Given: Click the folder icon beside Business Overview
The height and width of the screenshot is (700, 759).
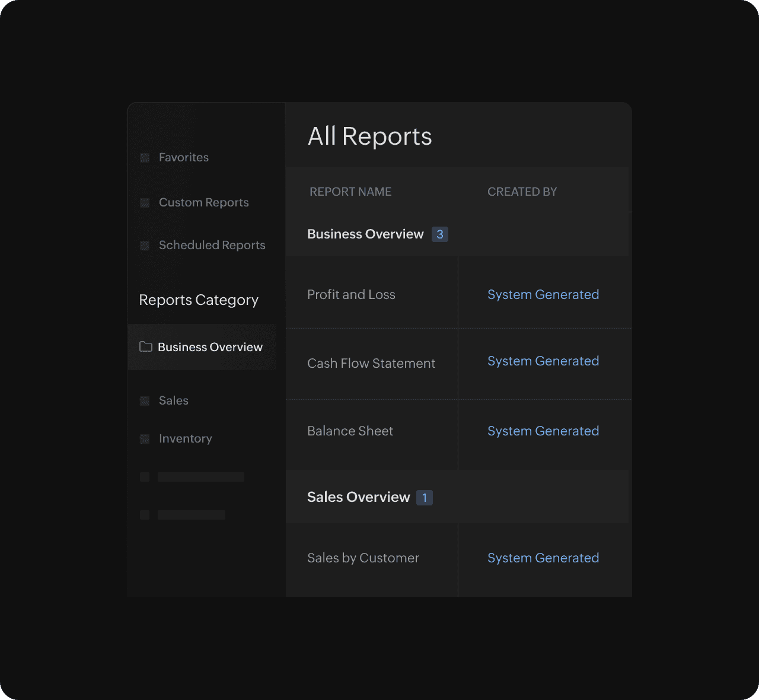Looking at the screenshot, I should pos(145,347).
